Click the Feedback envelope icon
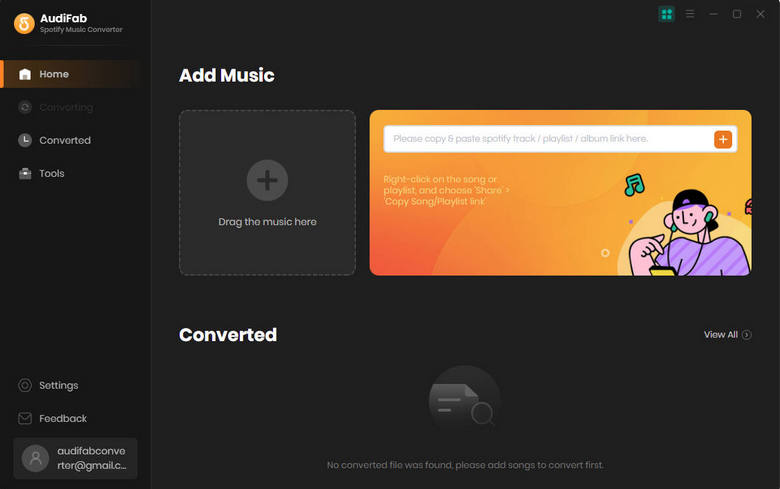Screen dimensions: 780x489 (25, 418)
